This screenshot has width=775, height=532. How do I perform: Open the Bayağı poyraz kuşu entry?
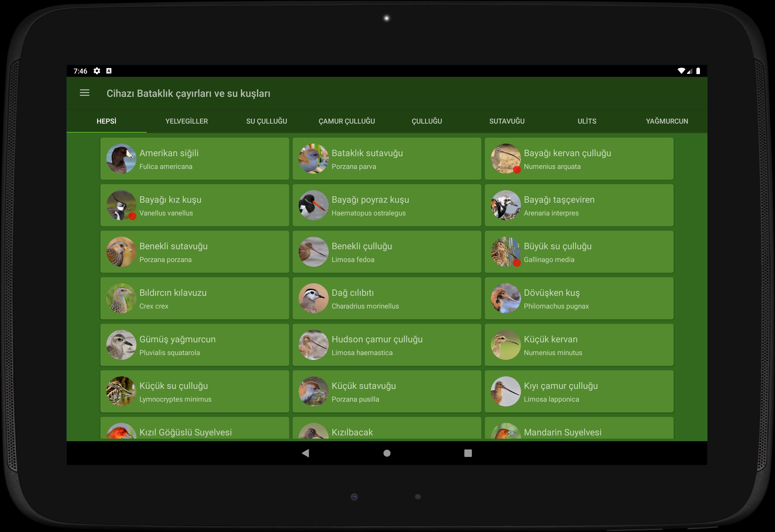[387, 205]
